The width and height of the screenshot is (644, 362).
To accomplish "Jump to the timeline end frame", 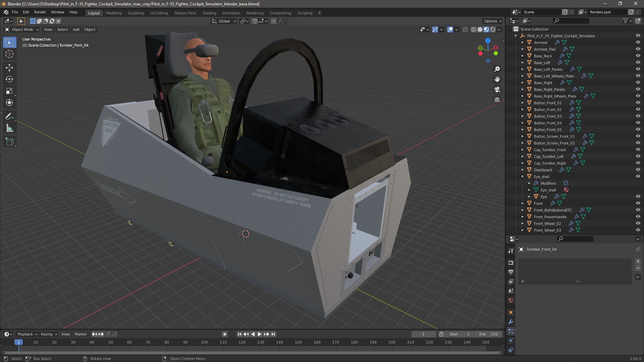I will coord(273,334).
